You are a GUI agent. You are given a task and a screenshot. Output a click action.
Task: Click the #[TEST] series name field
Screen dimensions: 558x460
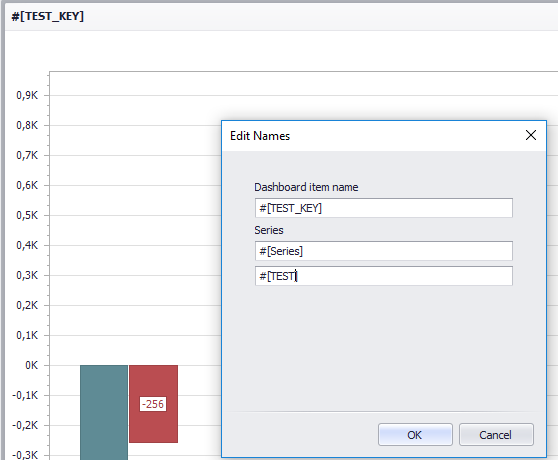pos(384,276)
